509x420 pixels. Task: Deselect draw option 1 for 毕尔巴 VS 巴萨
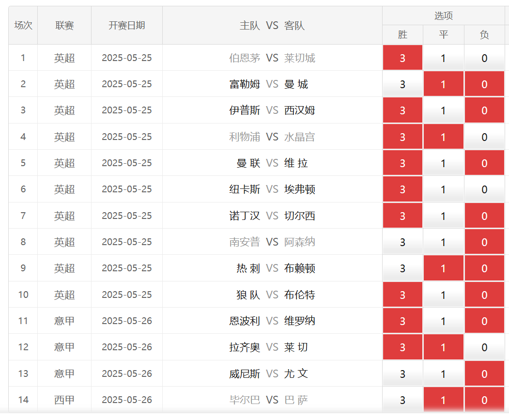click(444, 400)
